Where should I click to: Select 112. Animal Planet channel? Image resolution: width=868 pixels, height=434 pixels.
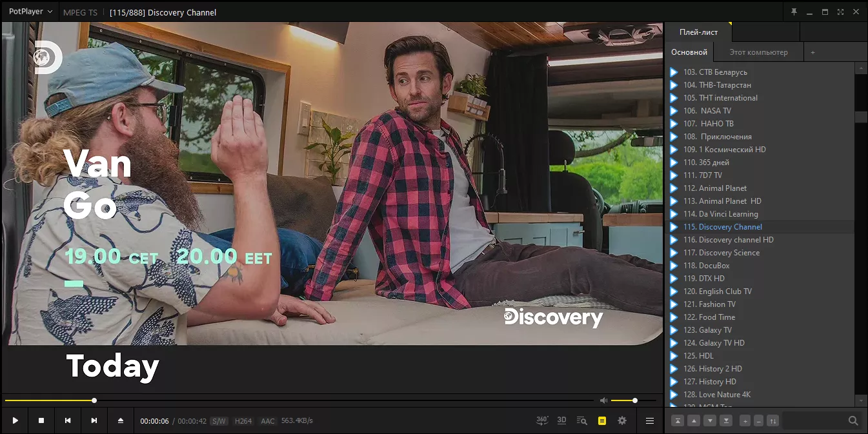[760, 188]
